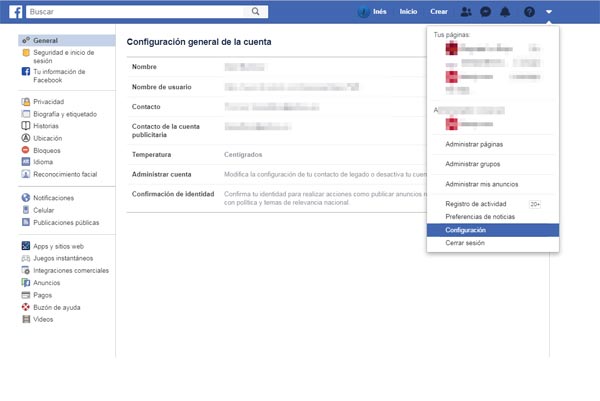
Task: Open the Biografía y etiquetado label
Action: coord(65,114)
